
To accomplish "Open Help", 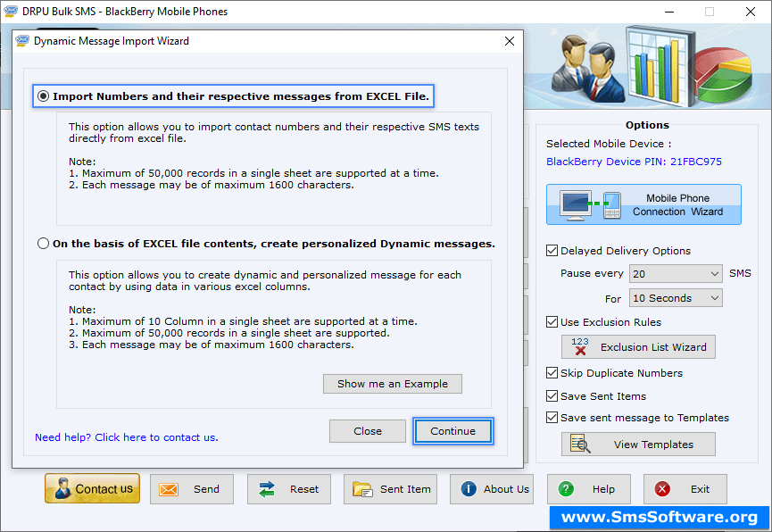I will tap(589, 489).
